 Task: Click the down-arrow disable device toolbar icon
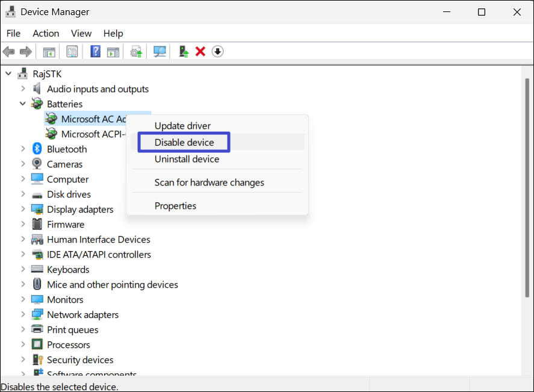coord(217,52)
